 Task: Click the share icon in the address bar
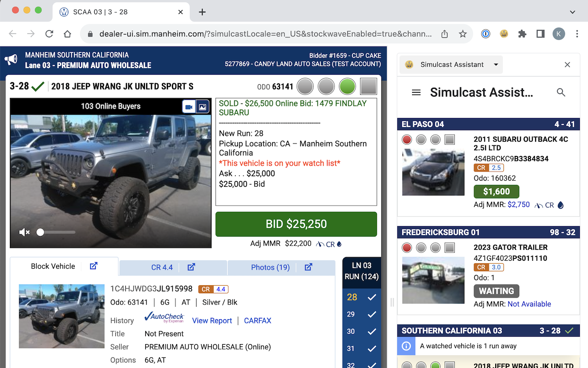445,34
